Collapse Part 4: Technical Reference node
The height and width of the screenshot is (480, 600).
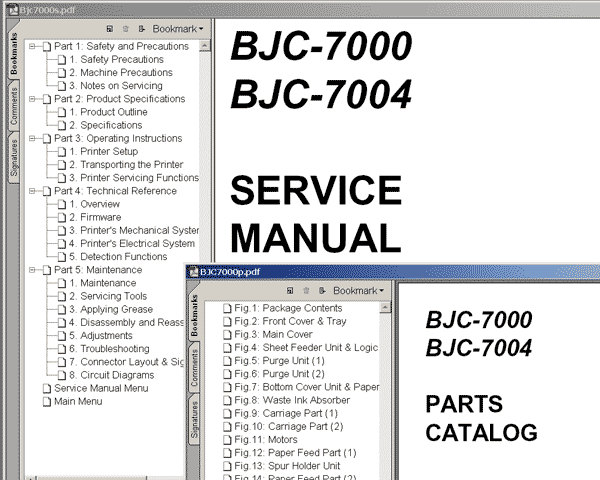tap(32, 191)
